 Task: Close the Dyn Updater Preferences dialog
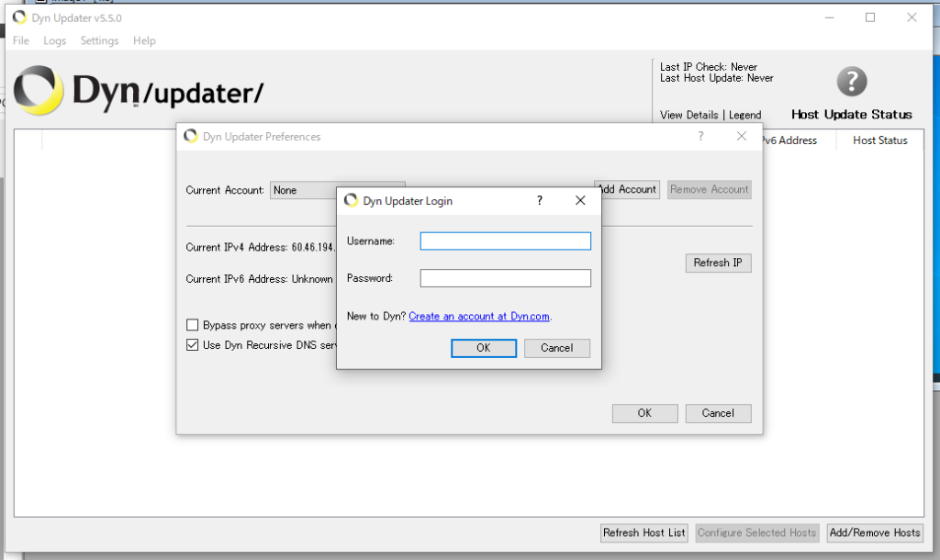tap(742, 136)
